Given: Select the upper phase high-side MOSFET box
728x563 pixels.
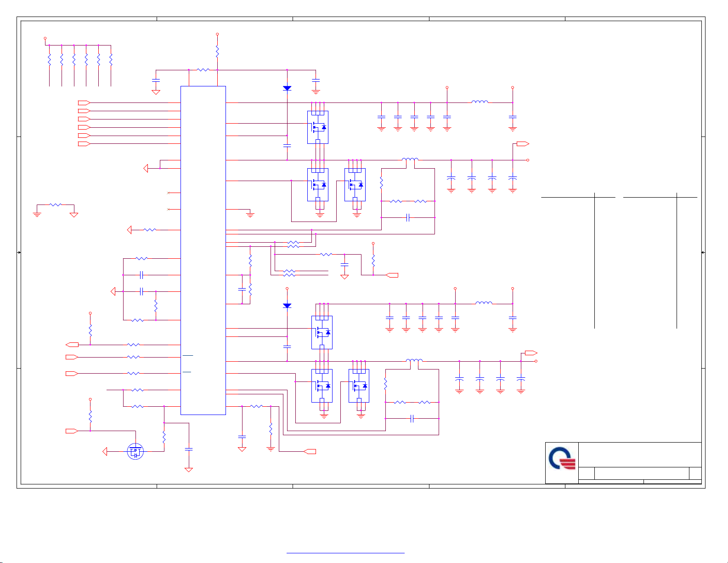Looking at the screenshot, I should [318, 127].
